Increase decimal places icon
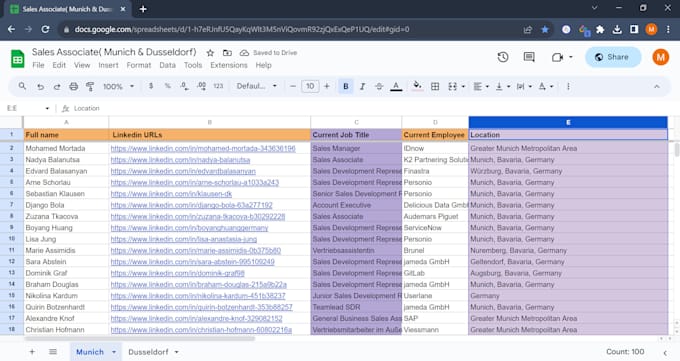 click(202, 86)
